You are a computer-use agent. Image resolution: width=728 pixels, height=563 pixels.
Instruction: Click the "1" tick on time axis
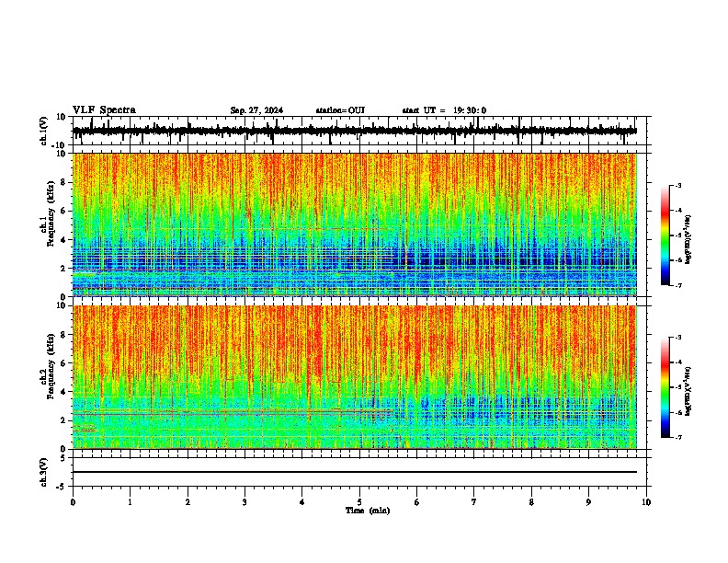[x=130, y=502]
